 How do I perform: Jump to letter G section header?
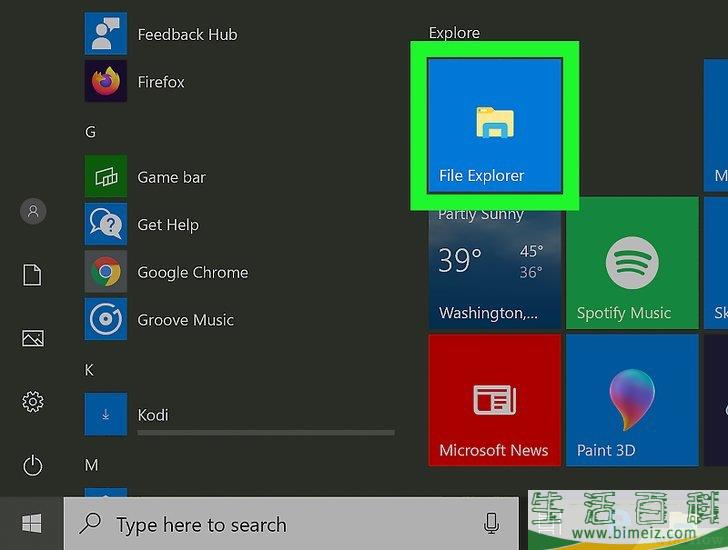pyautogui.click(x=91, y=132)
